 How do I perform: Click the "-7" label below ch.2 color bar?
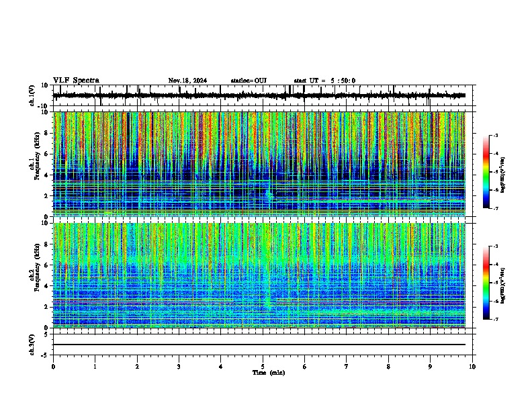(x=496, y=319)
